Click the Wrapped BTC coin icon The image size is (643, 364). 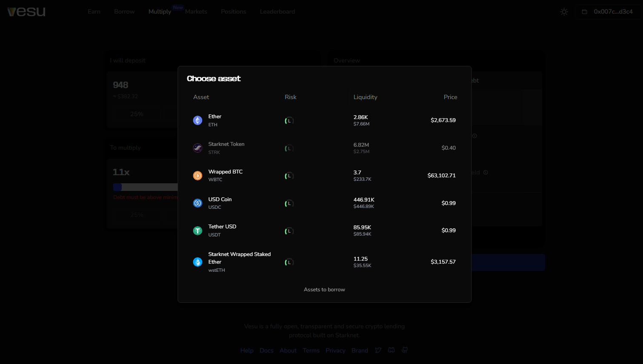point(197,176)
